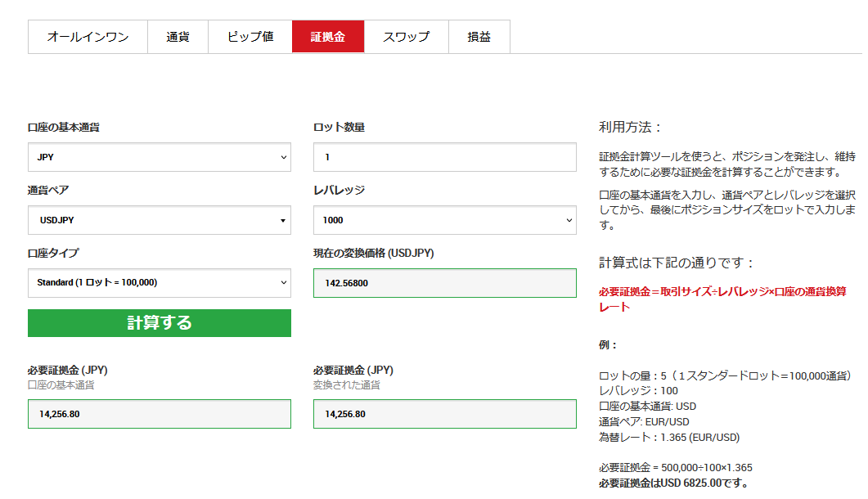This screenshot has height=499, width=868.
Task: Click the USDJPY conversion price field
Action: [x=444, y=283]
